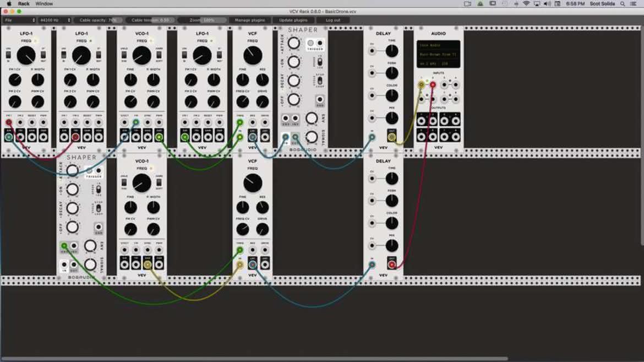644x362 pixels.
Task: Click the LPF output jack on top-row VCF
Action: pos(253,137)
